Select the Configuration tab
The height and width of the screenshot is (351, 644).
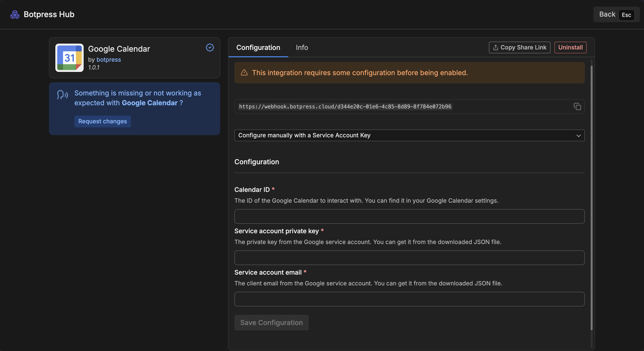(x=258, y=47)
